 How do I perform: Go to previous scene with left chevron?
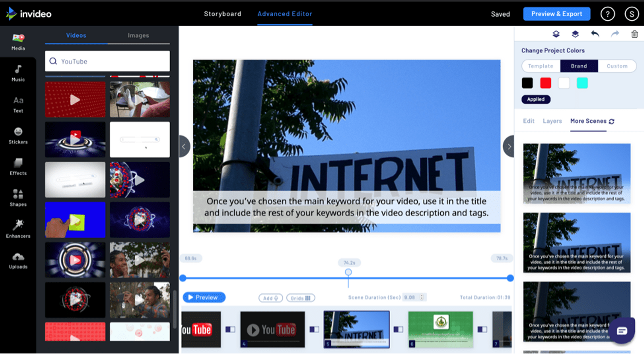184,147
